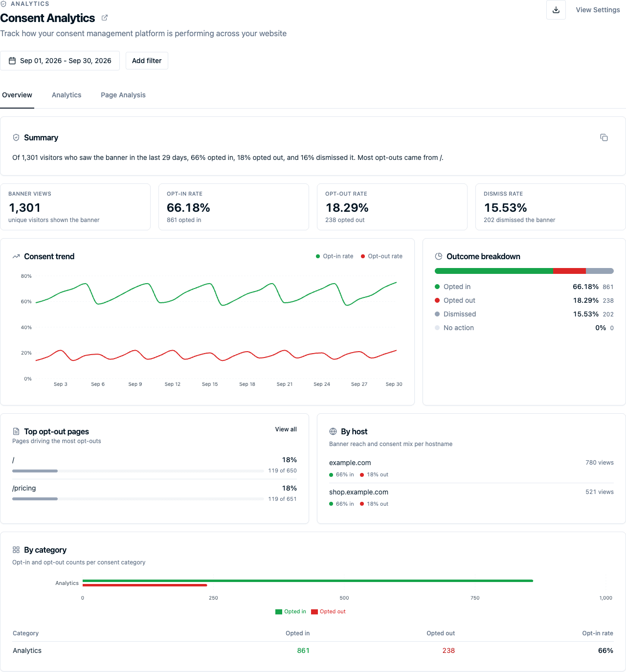Click the red Analytics opted-out bar
Viewport: 626px width, 672px height.
[x=145, y=585]
